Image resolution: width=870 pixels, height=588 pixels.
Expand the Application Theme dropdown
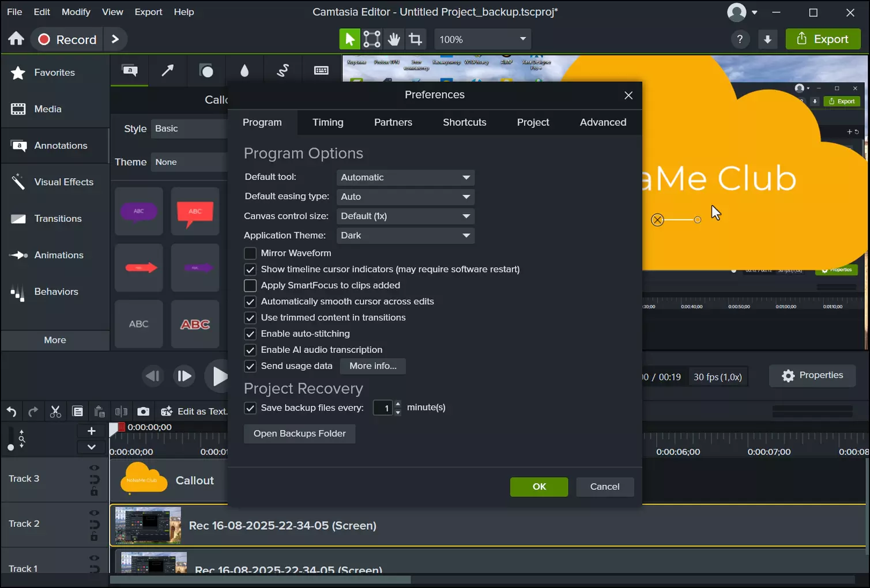click(x=405, y=235)
